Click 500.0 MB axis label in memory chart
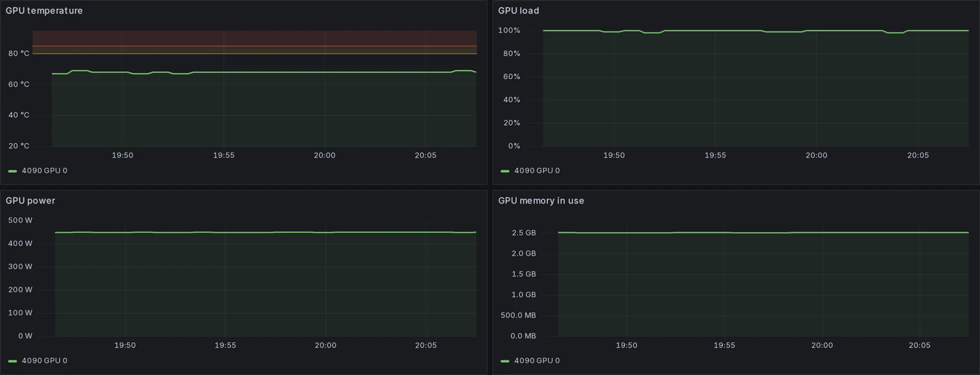The height and width of the screenshot is (375, 980). (518, 316)
